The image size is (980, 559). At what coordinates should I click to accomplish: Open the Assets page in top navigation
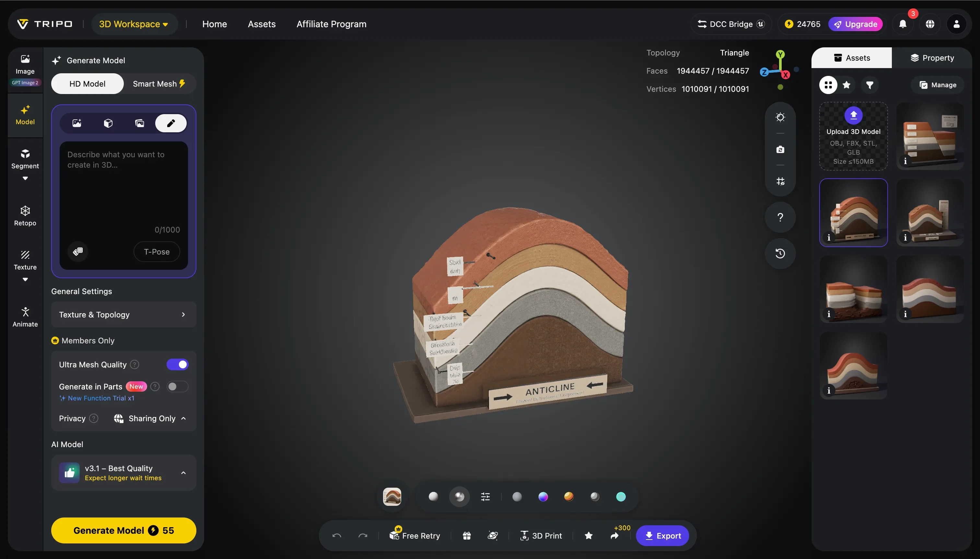(262, 24)
